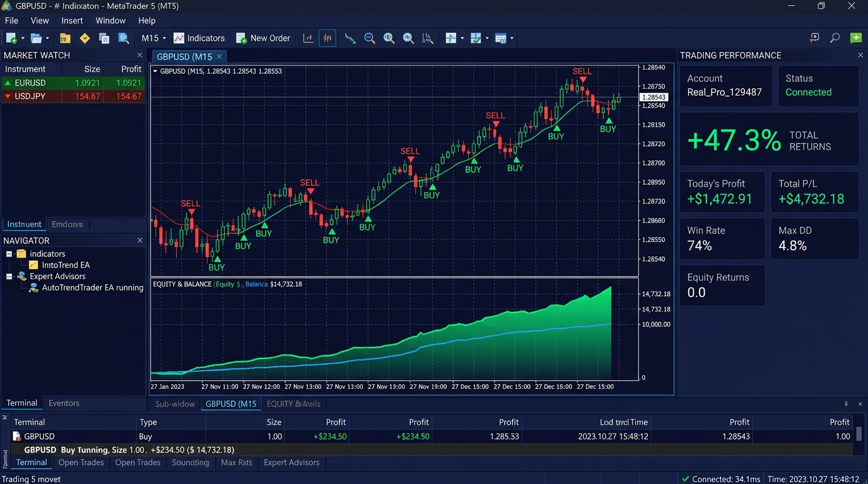
Task: Open the dropdown arrow beside GBPUSD chart title
Action: pyautogui.click(x=155, y=71)
